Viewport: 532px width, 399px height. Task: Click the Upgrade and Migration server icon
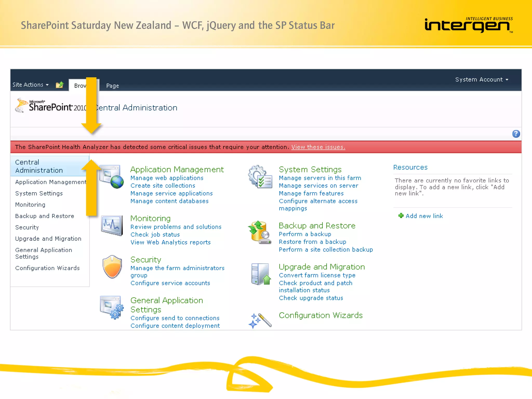(x=261, y=274)
